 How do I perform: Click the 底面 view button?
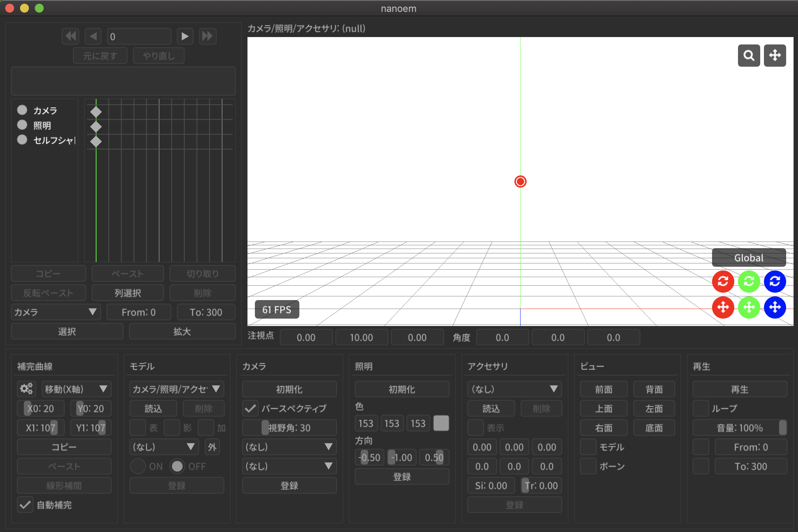click(x=654, y=428)
